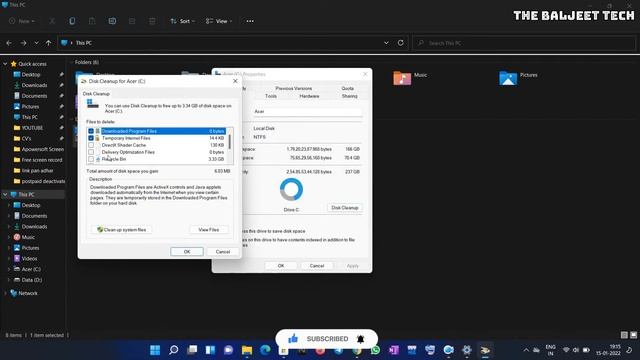Open taskbar Search magnifier
Image resolution: width=640 pixels, height=360 pixels.
tap(173, 350)
